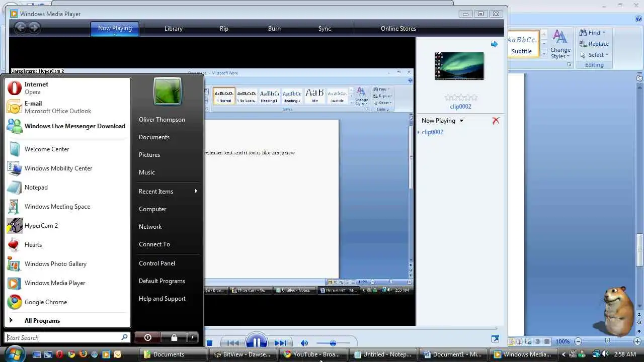The image size is (644, 362).
Task: Adjust Word zoom slider handle
Action: [x=607, y=341]
